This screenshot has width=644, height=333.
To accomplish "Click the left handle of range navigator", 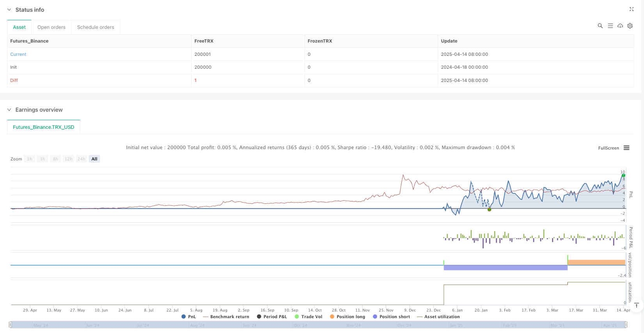I will (11, 324).
